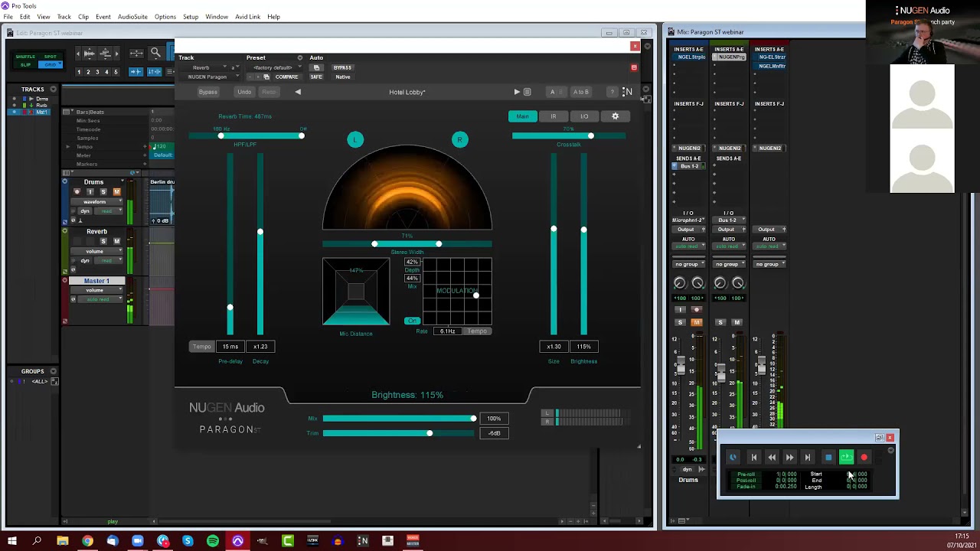Toggle loop Play button in the transport
Viewport: 980px width, 551px height.
pos(846,458)
